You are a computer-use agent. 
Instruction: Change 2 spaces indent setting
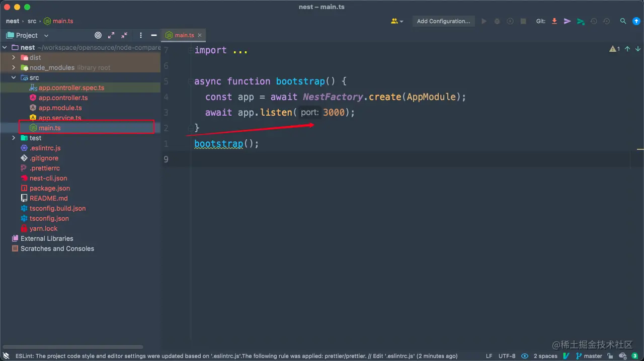coord(545,355)
